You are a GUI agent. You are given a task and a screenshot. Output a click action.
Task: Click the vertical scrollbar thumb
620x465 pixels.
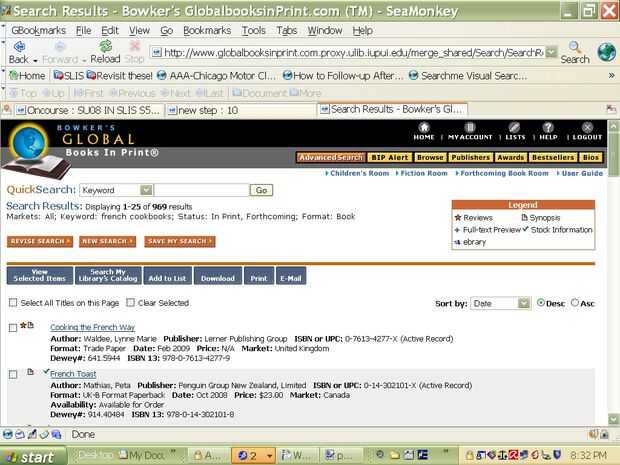tap(613, 154)
